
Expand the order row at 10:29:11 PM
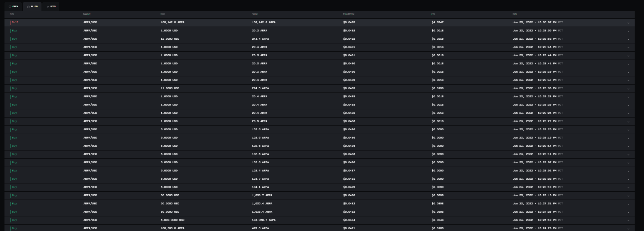click(x=628, y=154)
